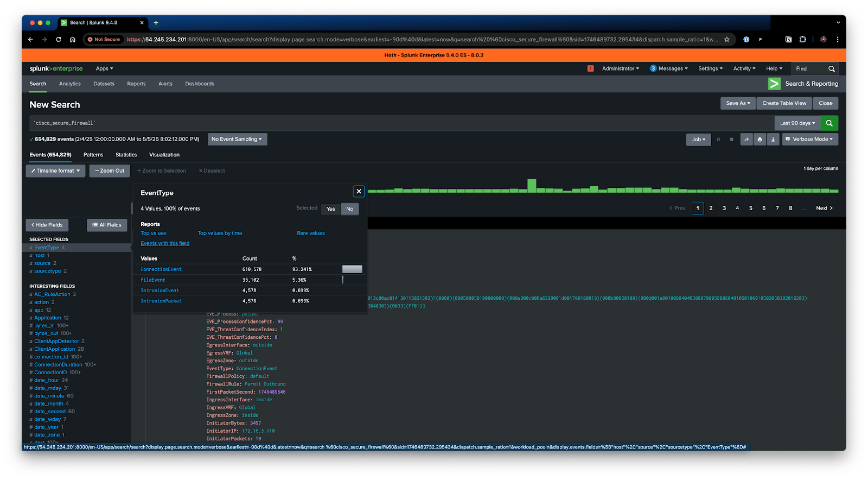Bookmark page with star icon

click(727, 39)
